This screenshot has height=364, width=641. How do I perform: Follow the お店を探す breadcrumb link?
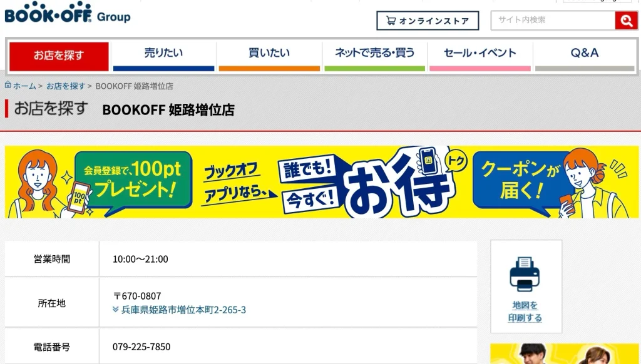pos(65,86)
